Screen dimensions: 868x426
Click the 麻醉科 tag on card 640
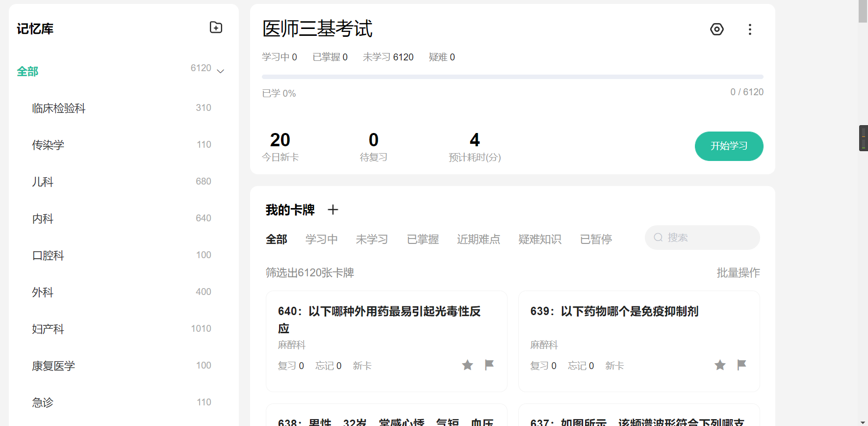(x=292, y=345)
